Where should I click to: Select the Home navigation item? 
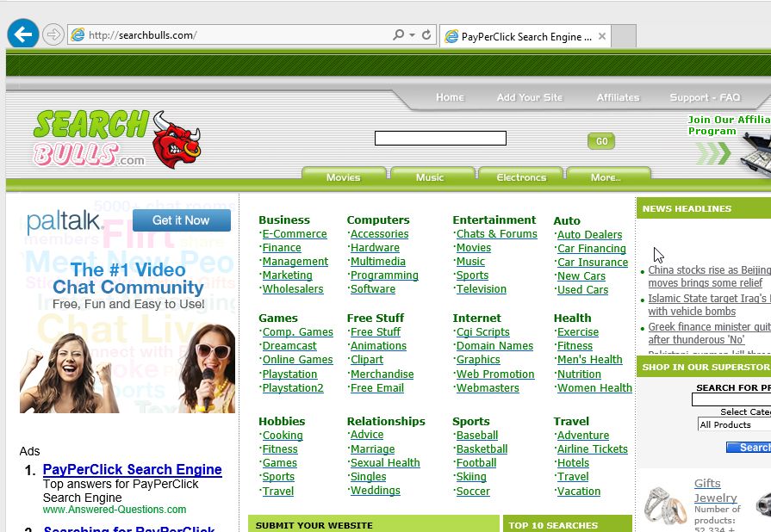click(x=450, y=97)
